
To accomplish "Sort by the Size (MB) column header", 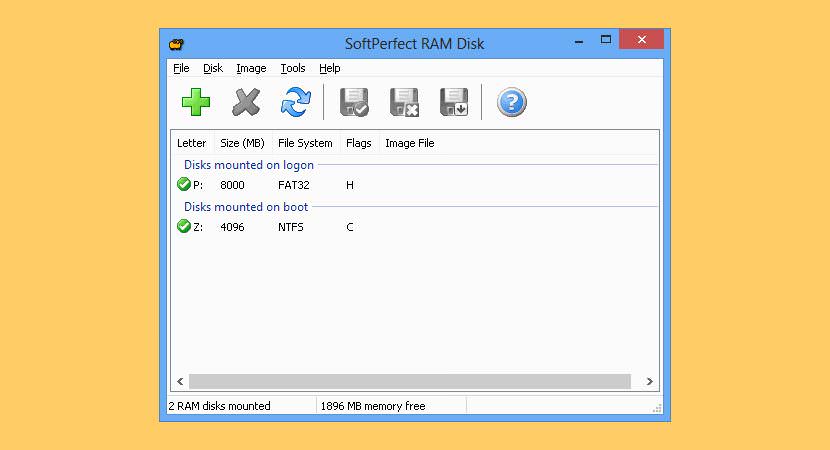I will 242,143.
